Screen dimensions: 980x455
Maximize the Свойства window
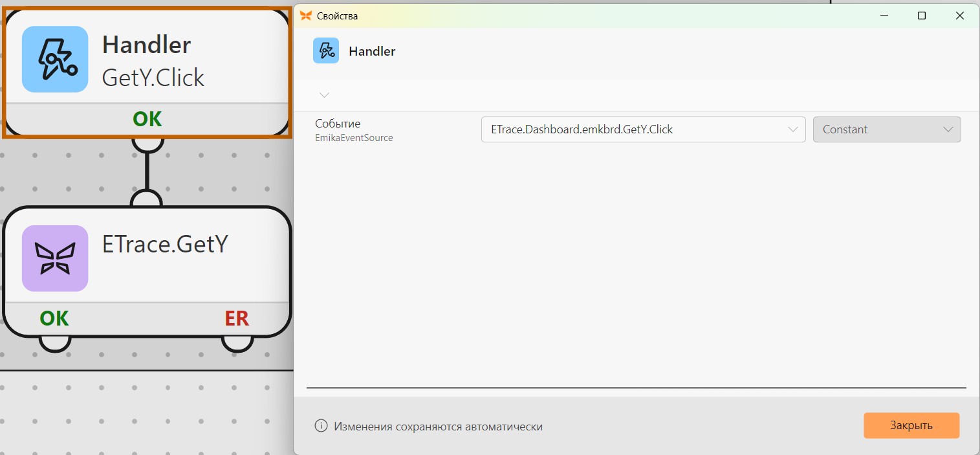coord(922,16)
